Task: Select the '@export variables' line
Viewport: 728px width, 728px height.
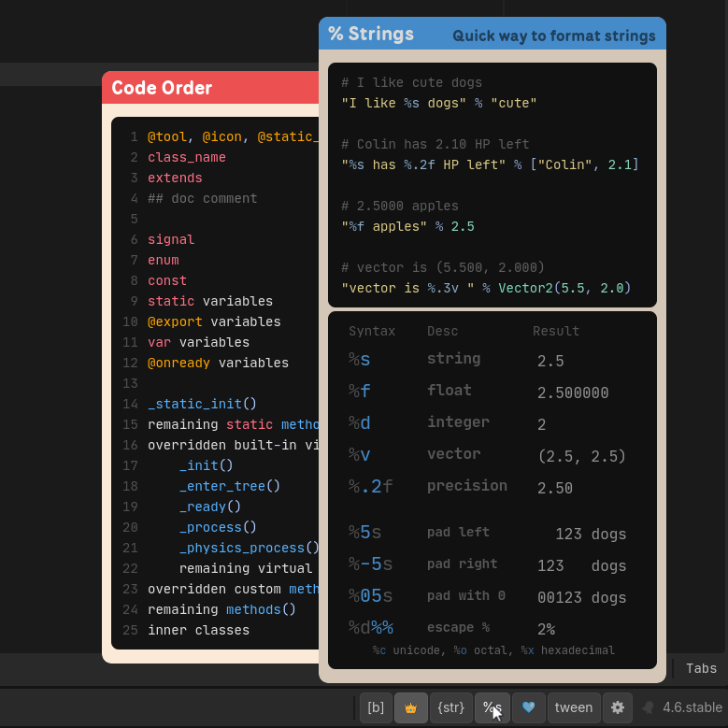Action: pyautogui.click(x=214, y=321)
